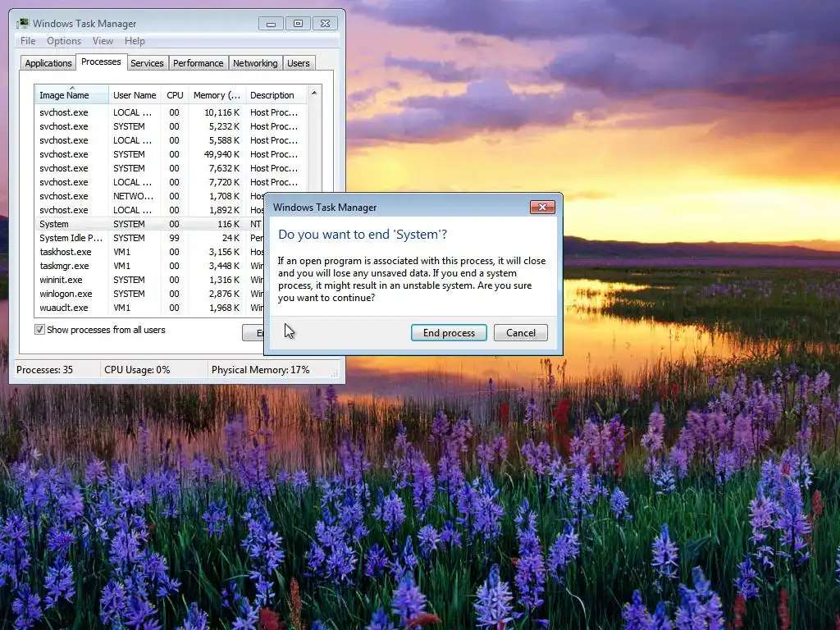Select the taskmgr.exe process
The width and height of the screenshot is (840, 630).
click(151, 266)
